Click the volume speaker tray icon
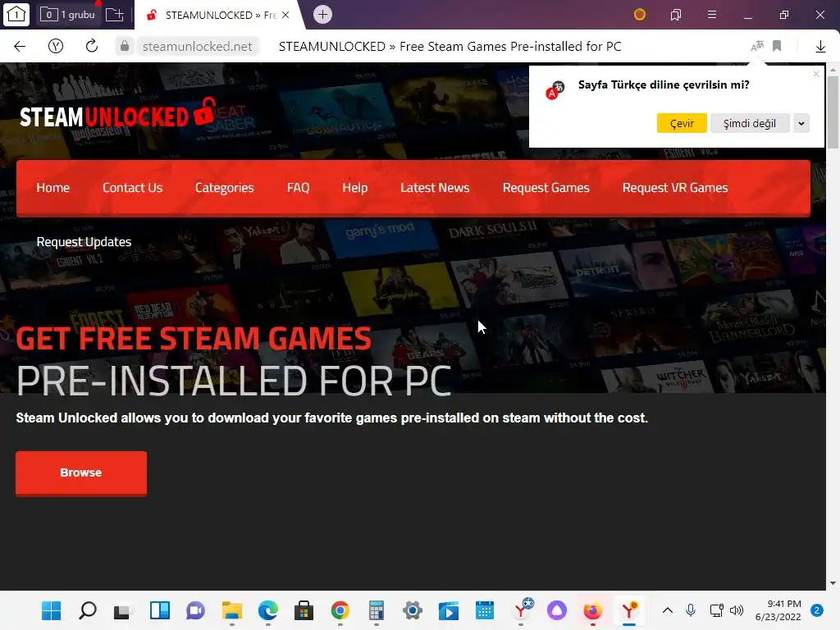Image resolution: width=840 pixels, height=630 pixels. coord(737,610)
